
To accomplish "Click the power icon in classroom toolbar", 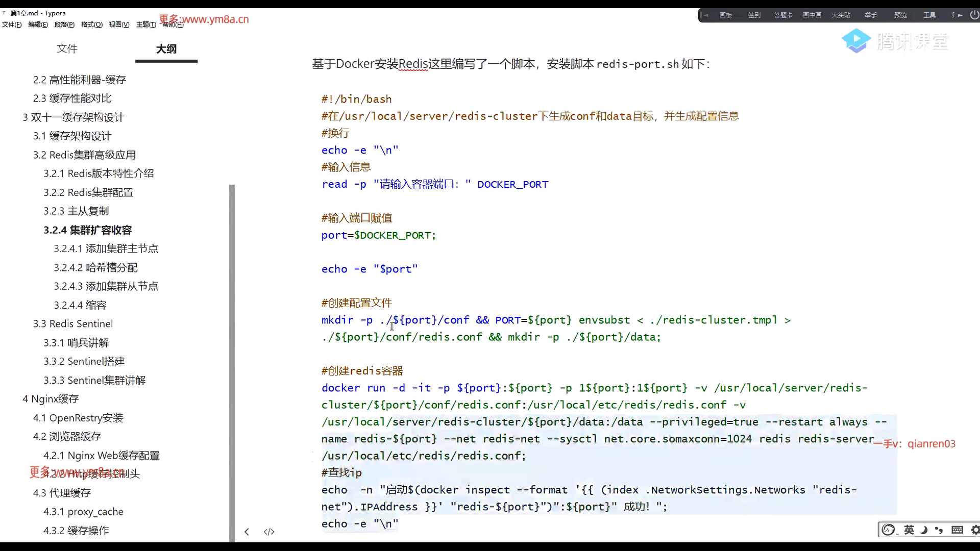I will click(974, 15).
